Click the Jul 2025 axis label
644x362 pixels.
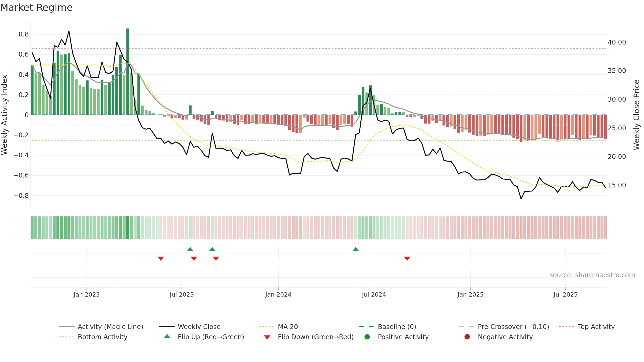pyautogui.click(x=565, y=294)
